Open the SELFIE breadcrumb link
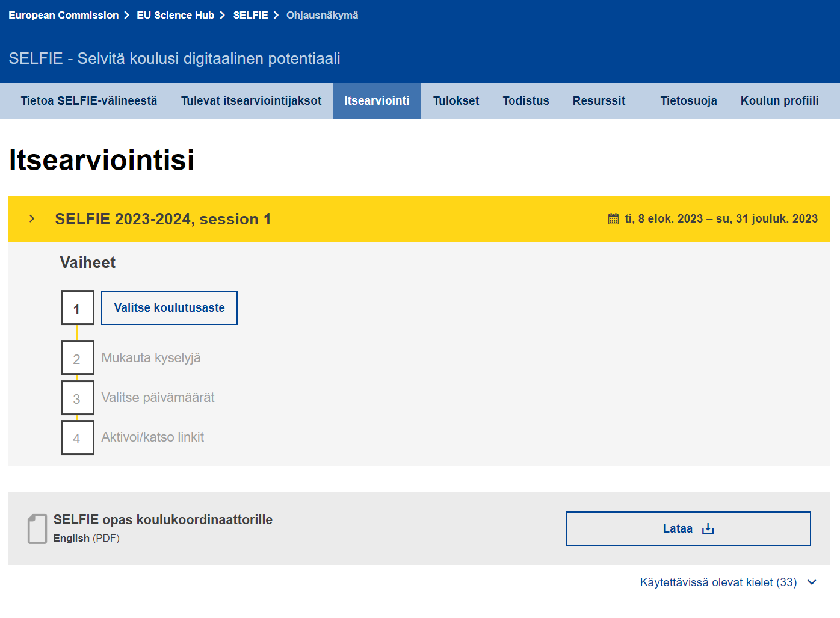The width and height of the screenshot is (840, 618). [250, 15]
